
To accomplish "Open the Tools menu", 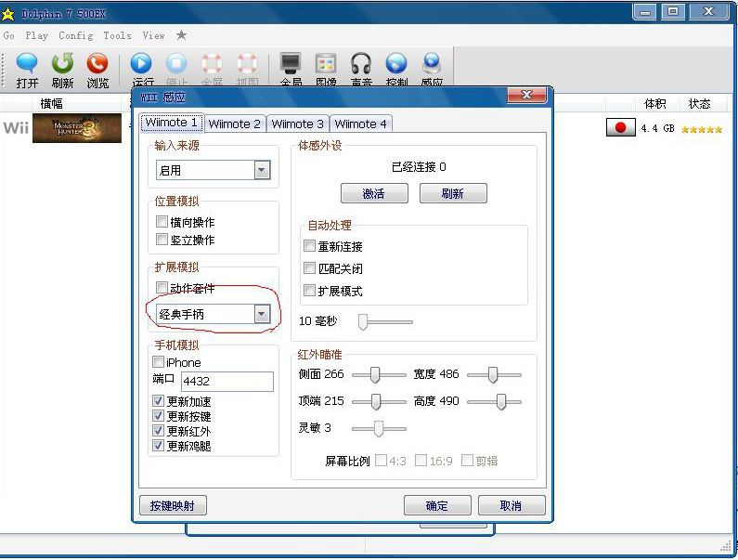I will pos(117,35).
